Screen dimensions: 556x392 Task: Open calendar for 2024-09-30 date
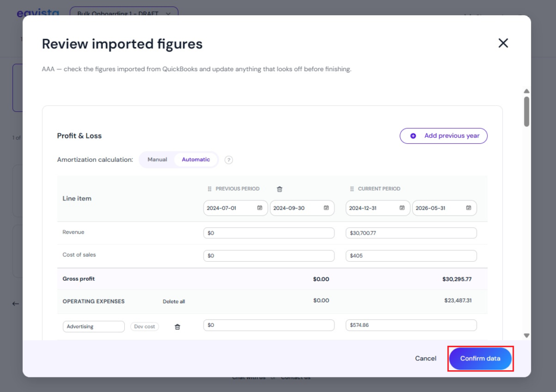tap(326, 208)
